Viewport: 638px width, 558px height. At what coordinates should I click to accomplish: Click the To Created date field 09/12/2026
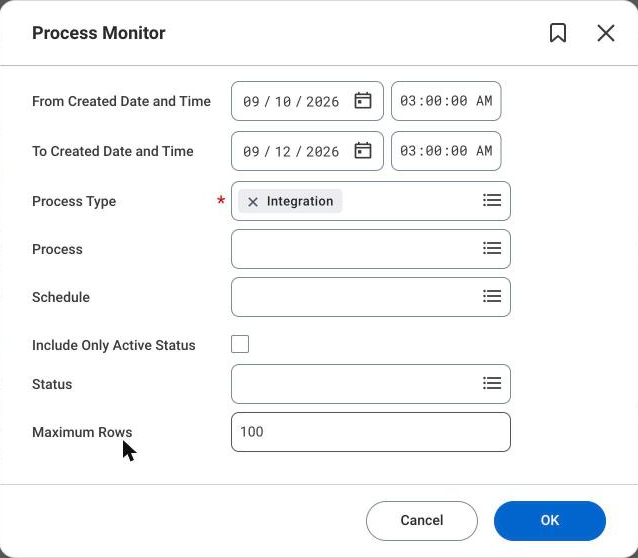(307, 151)
